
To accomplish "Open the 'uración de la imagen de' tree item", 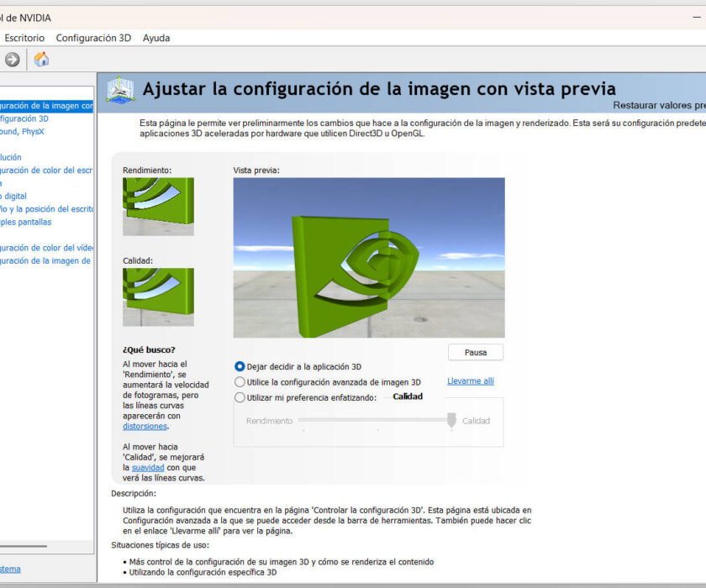I will (45, 261).
